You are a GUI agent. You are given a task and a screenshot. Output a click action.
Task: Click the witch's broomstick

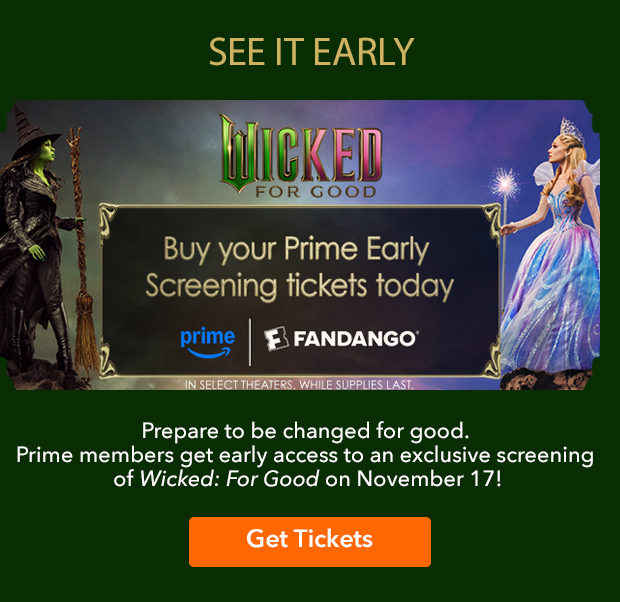click(x=81, y=253)
